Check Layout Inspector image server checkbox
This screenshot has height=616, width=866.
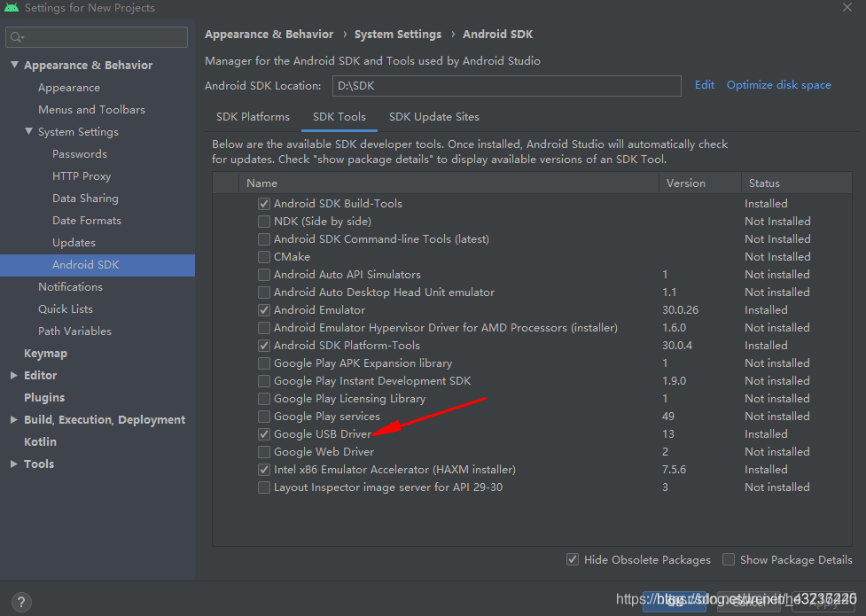tap(264, 487)
